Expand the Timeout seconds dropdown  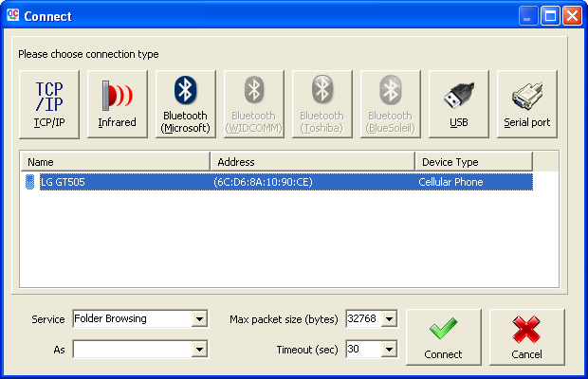pos(389,350)
